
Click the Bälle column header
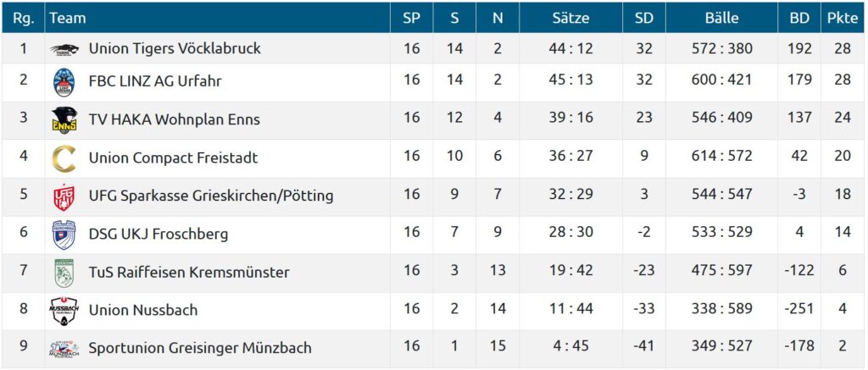[721, 18]
